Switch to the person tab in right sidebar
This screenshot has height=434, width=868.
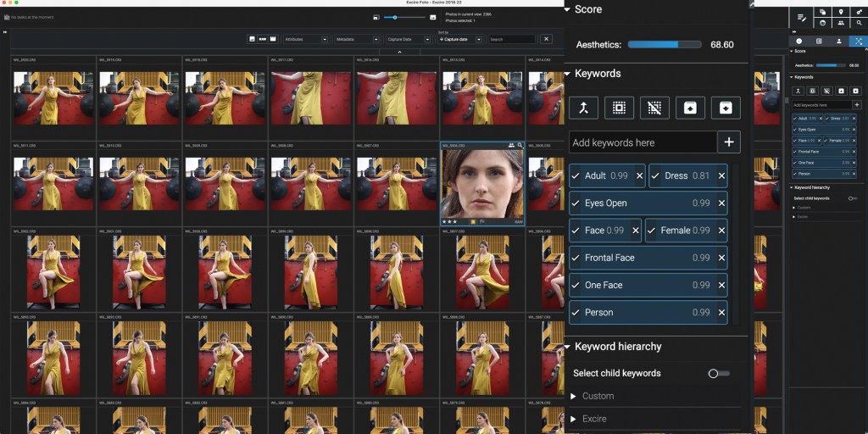pyautogui.click(x=838, y=41)
